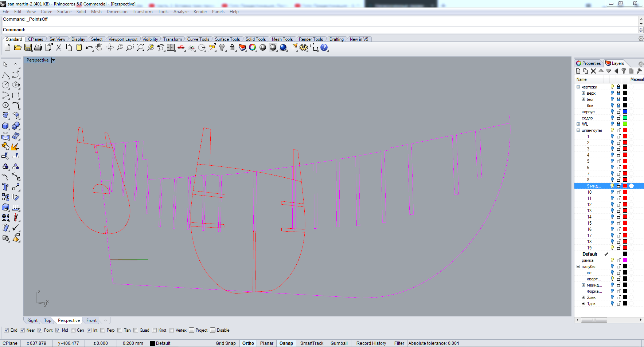Click the green седло layer color swatch
644x347 pixels.
625,118
